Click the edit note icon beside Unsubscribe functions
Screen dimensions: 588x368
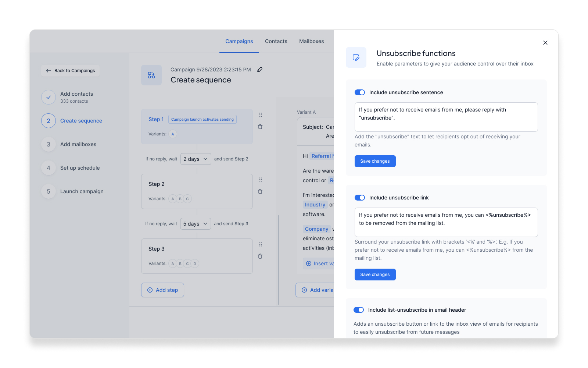coord(356,57)
